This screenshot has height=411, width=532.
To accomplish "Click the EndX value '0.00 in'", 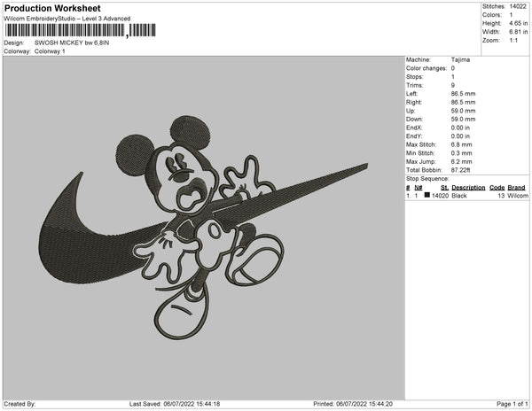I will click(x=460, y=128).
